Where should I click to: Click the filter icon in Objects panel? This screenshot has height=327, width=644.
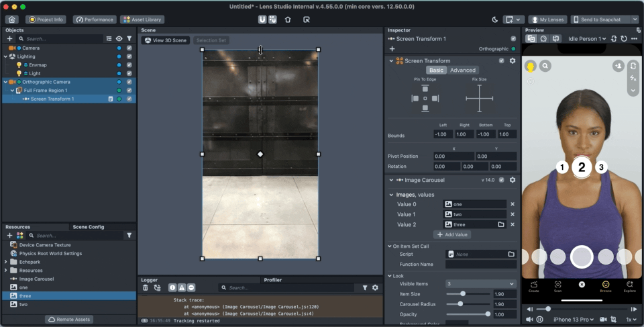pyautogui.click(x=129, y=39)
